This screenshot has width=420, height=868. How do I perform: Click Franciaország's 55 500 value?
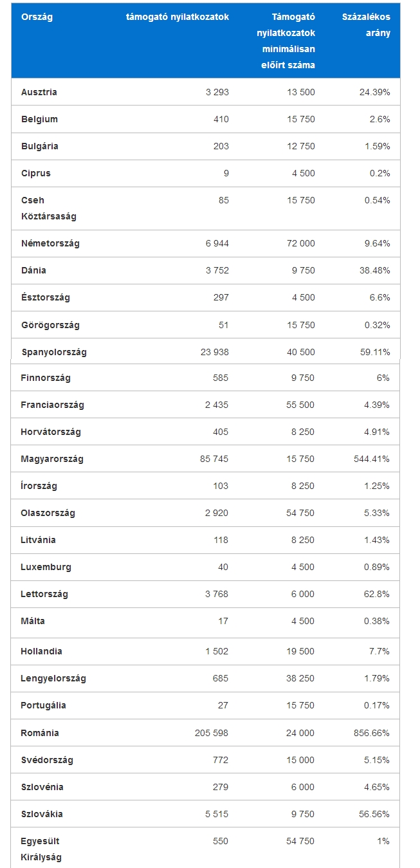coord(300,405)
